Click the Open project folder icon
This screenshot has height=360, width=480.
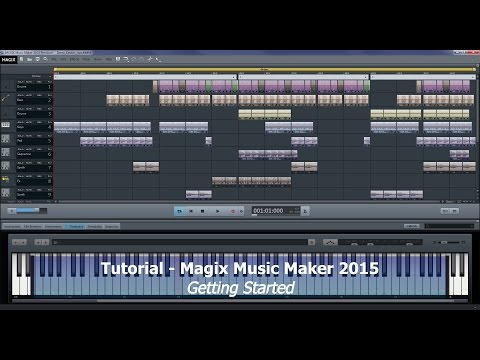pyautogui.click(x=30, y=59)
